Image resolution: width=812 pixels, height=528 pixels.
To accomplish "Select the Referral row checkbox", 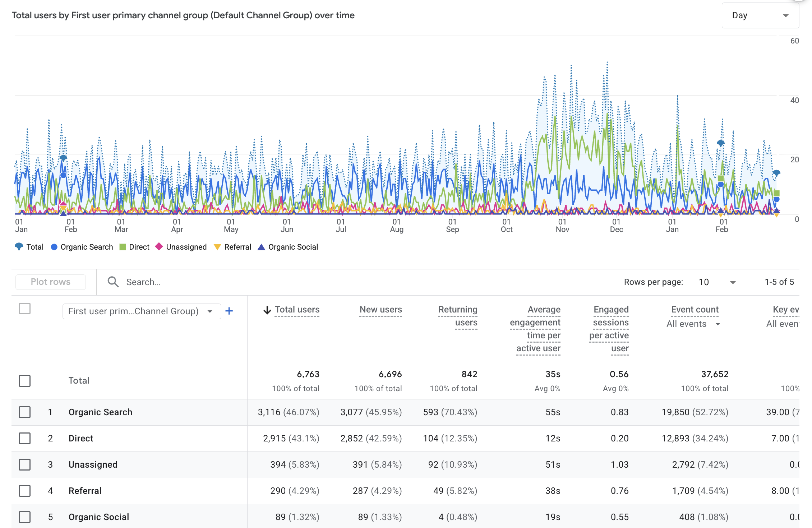I will tap(24, 491).
